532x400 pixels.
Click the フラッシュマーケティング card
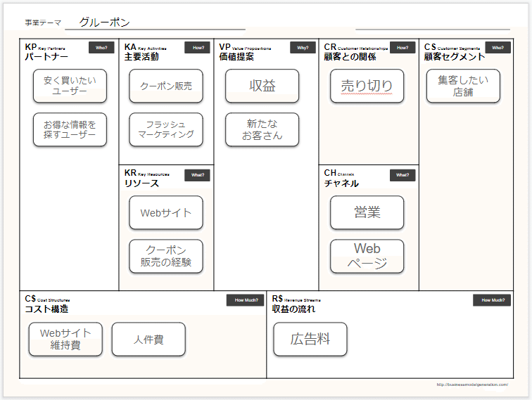166,129
